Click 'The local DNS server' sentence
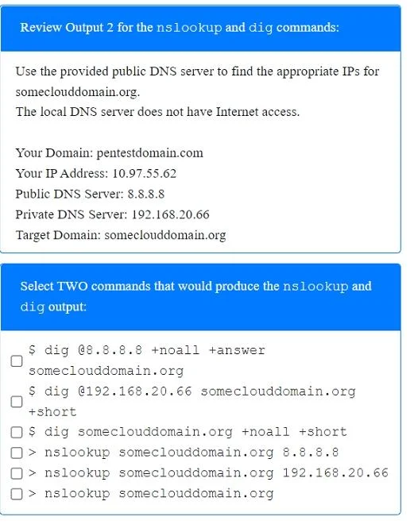 157,112
